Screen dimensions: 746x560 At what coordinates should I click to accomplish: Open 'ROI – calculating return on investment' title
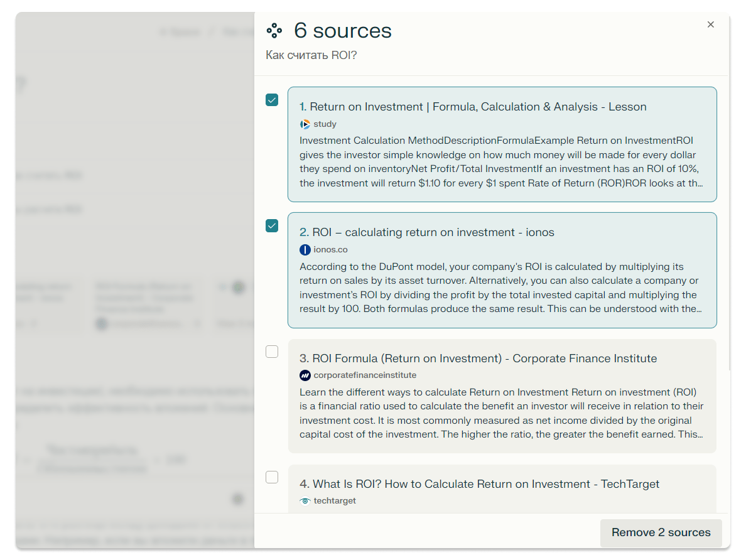pos(427,232)
